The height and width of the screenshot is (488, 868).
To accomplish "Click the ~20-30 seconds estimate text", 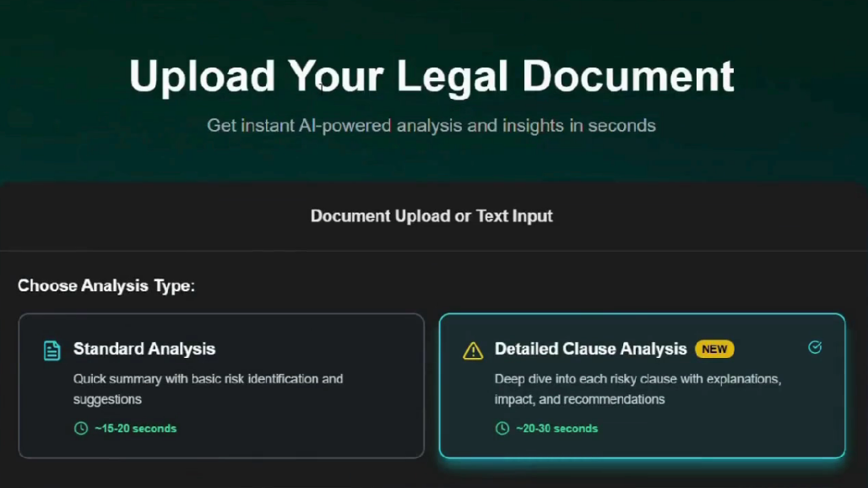I will tap(557, 428).
